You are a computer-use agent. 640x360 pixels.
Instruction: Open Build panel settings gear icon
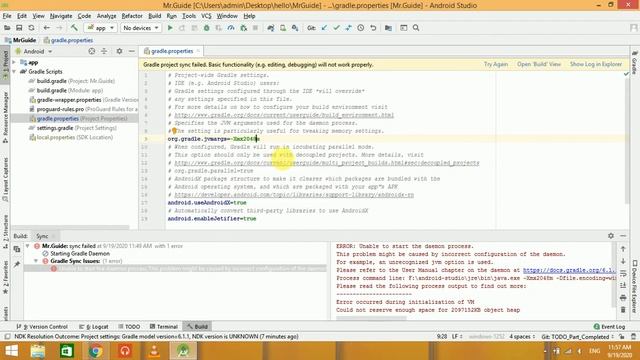(611, 236)
